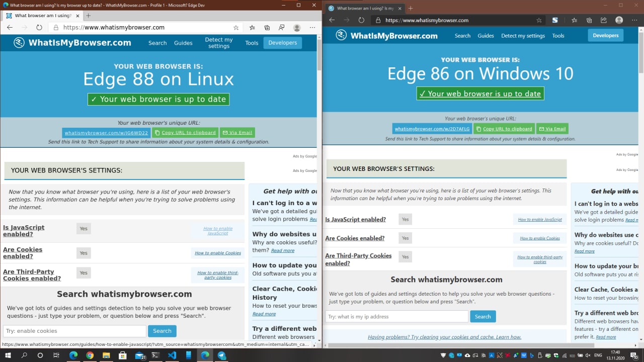Click Developers button in right window
This screenshot has height=362, width=644.
pyautogui.click(x=606, y=35)
